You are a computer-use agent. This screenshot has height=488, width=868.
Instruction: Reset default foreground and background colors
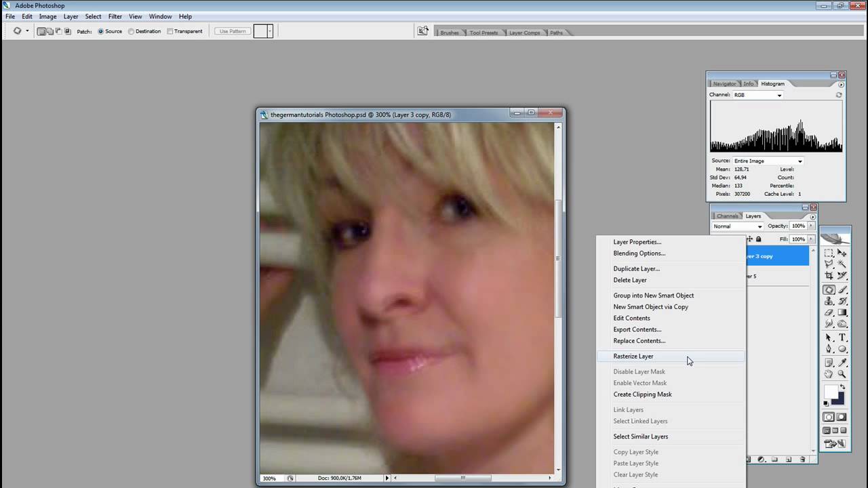826,403
